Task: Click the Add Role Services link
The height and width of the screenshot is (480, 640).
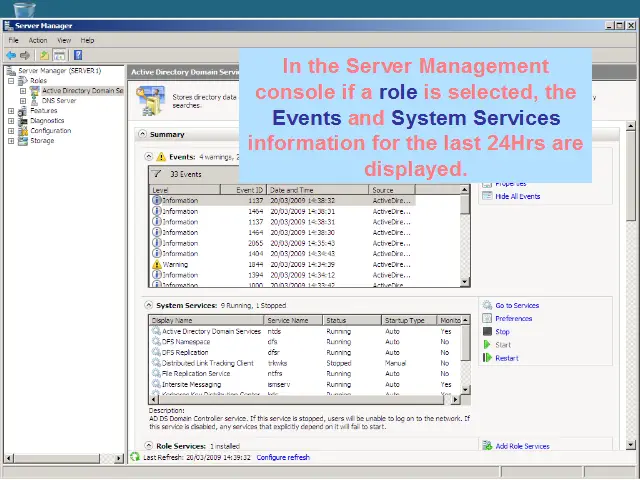Action: point(522,446)
